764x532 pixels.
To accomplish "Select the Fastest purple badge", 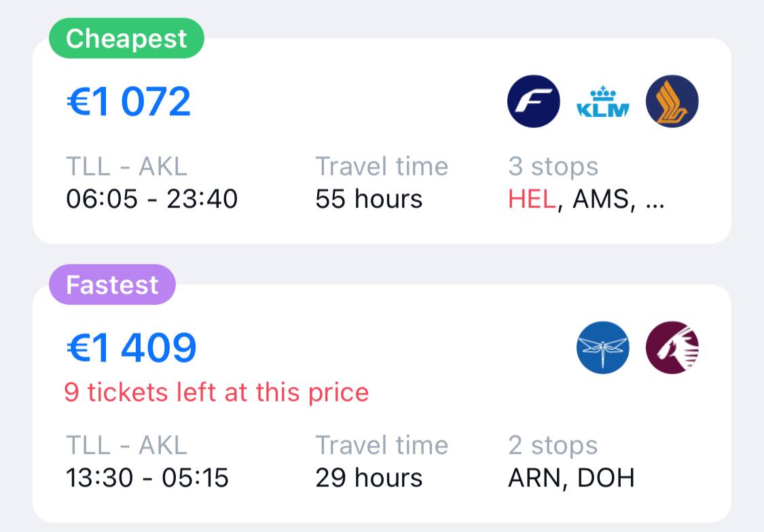I will [112, 284].
